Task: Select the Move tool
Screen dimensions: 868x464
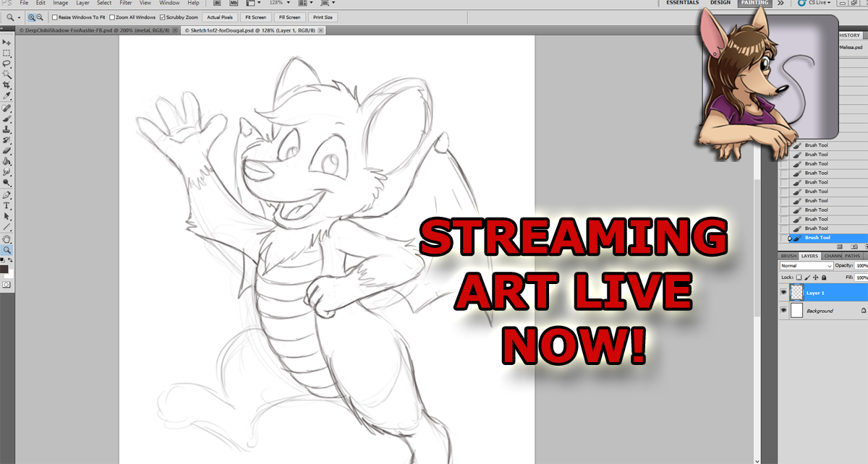Action: tap(7, 43)
